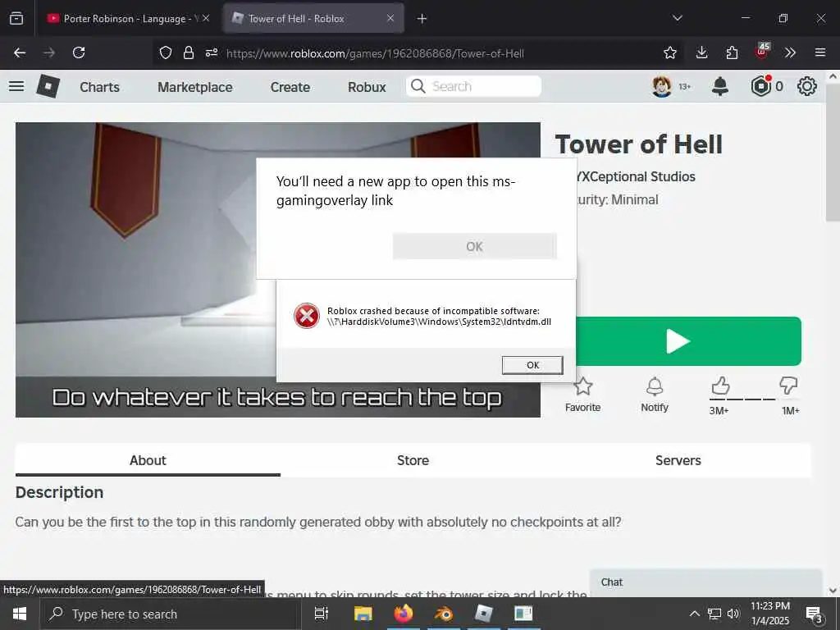Focus the Roblox search field
Image resolution: width=840 pixels, height=630 pixels.
473,86
